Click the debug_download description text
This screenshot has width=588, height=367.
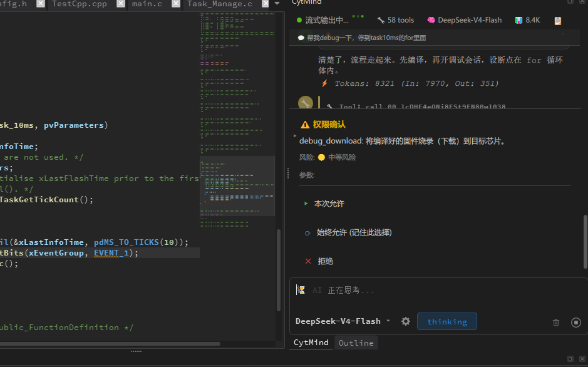point(402,141)
